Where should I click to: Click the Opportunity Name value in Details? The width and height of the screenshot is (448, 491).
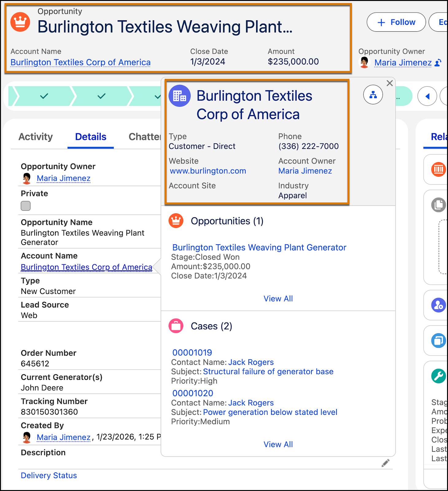tap(83, 238)
